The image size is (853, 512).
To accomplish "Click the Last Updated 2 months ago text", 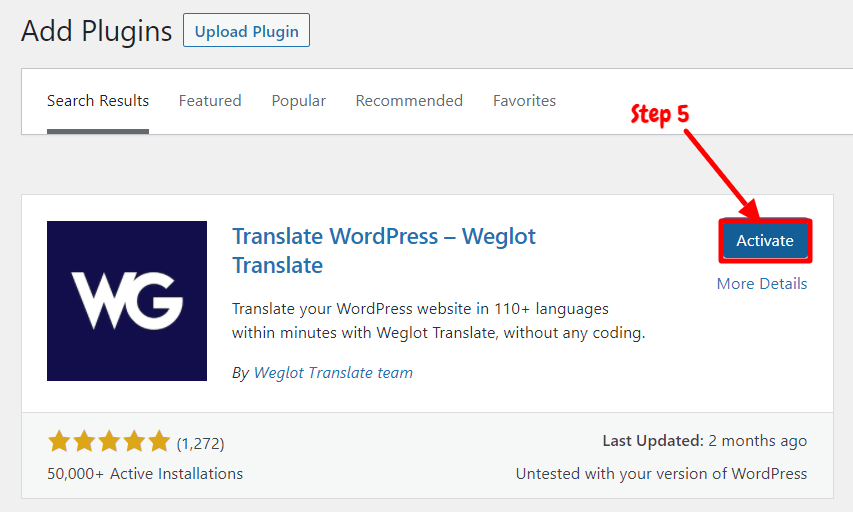I will pos(704,441).
